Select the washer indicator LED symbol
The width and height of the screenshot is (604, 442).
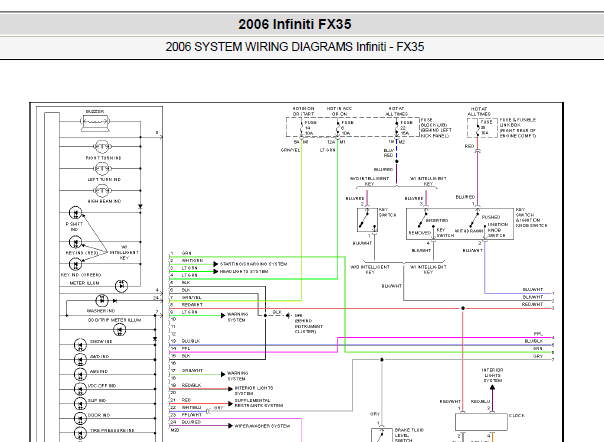point(102,301)
